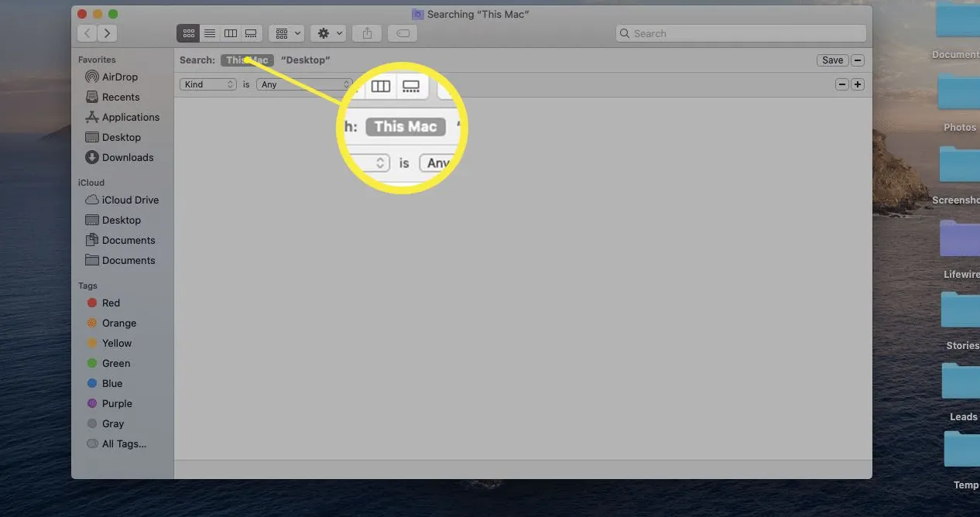Click the Edit Tags toolbar icon
The height and width of the screenshot is (517, 980).
403,33
